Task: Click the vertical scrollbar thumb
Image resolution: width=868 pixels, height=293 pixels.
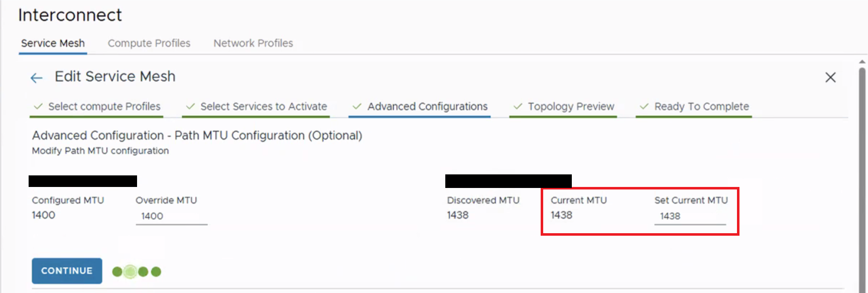Action: click(862, 176)
